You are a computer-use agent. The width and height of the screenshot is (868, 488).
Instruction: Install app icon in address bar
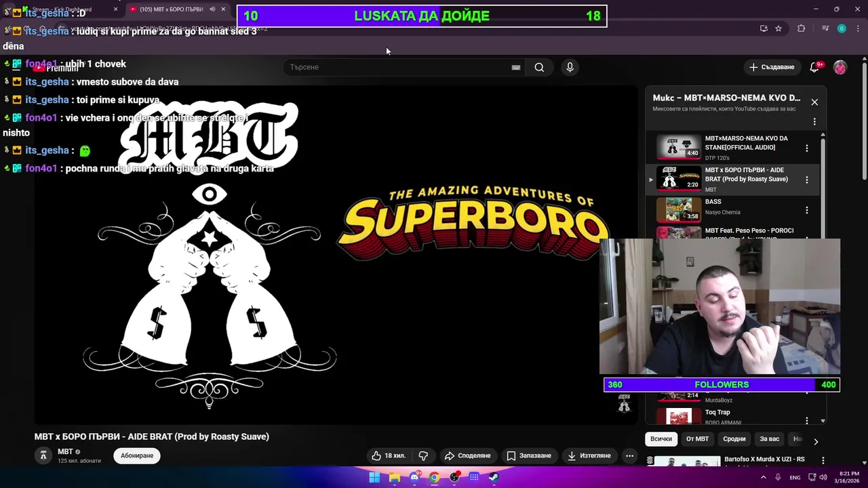pos(764,28)
